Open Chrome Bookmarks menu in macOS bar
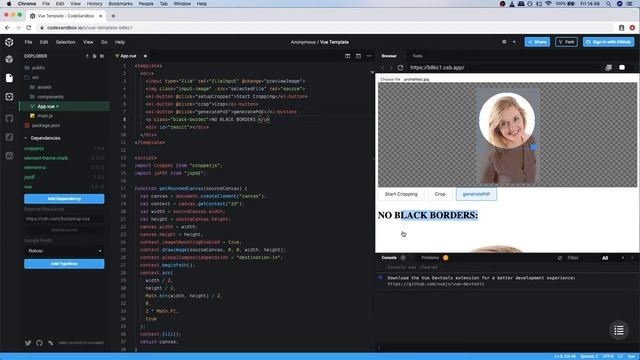 120,4
